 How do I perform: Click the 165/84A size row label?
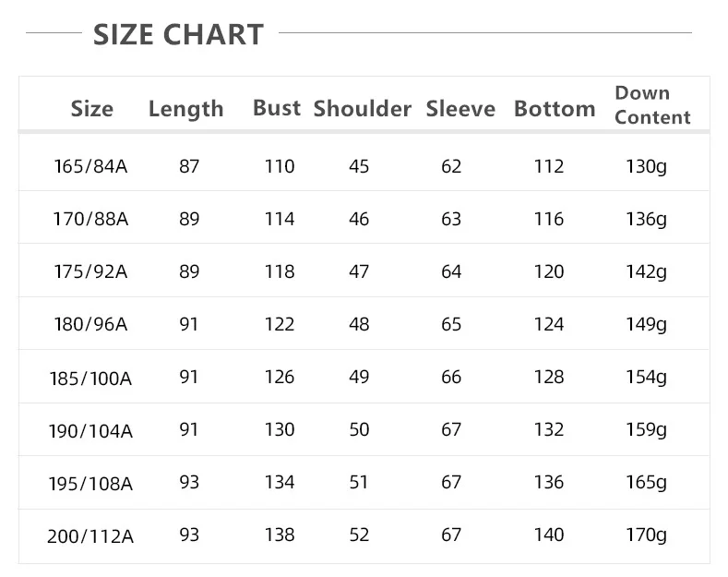(90, 166)
